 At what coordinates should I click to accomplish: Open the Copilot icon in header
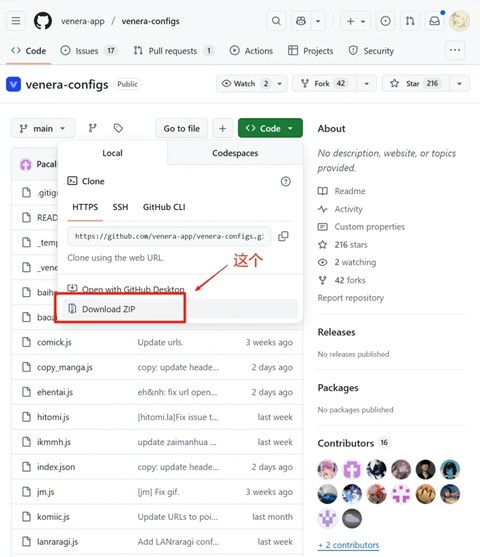pyautogui.click(x=301, y=21)
